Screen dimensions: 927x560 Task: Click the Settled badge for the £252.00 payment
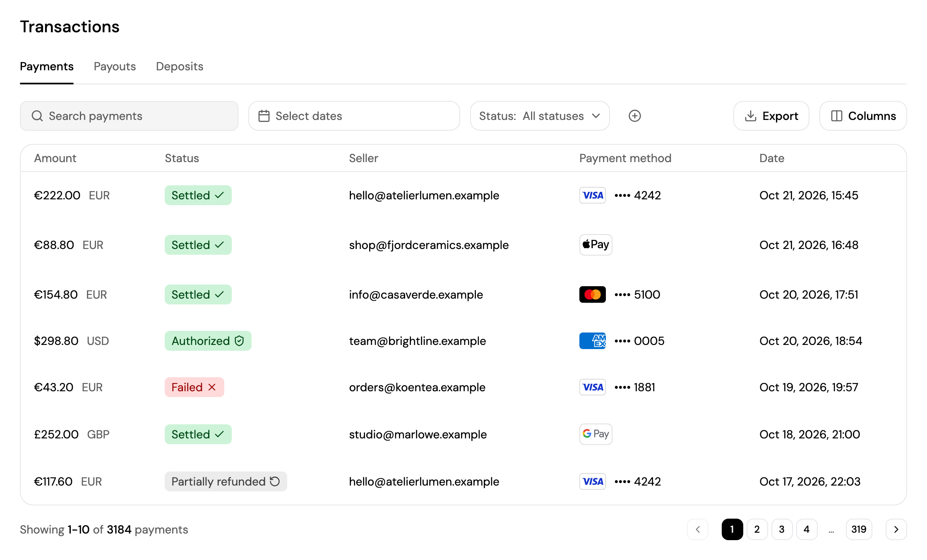198,434
